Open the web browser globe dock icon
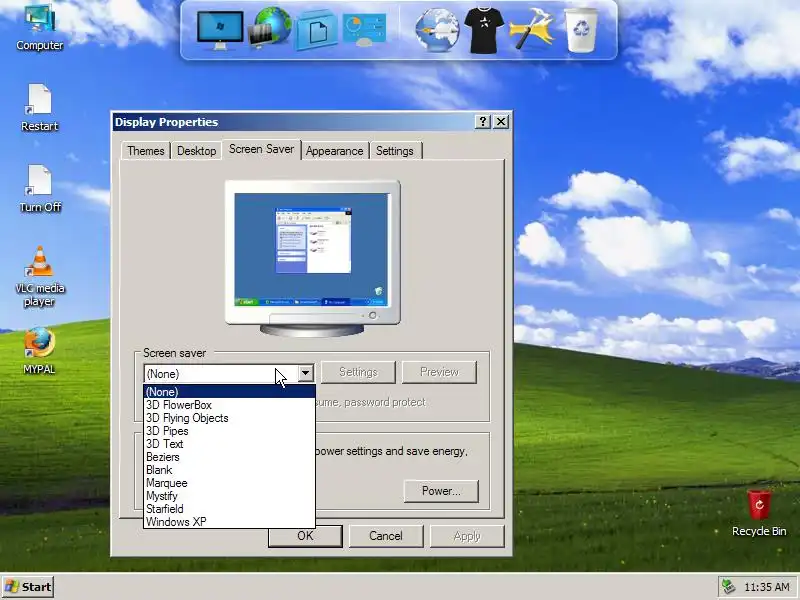 click(437, 31)
